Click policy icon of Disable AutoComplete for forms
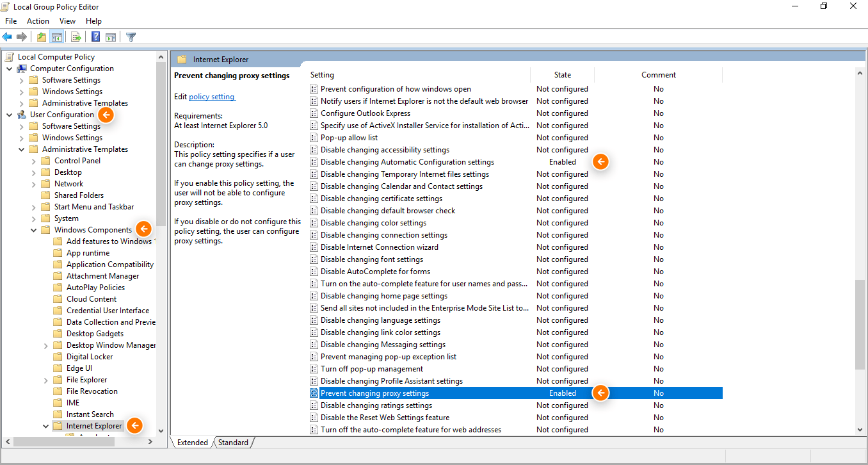Screen dimensions: 868x465 coord(314,272)
